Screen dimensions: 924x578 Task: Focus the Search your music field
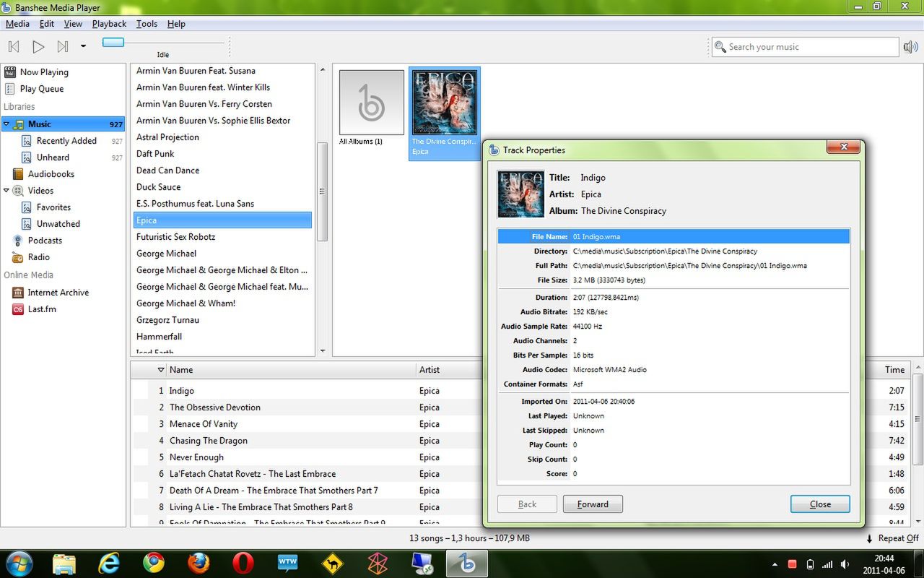click(805, 47)
